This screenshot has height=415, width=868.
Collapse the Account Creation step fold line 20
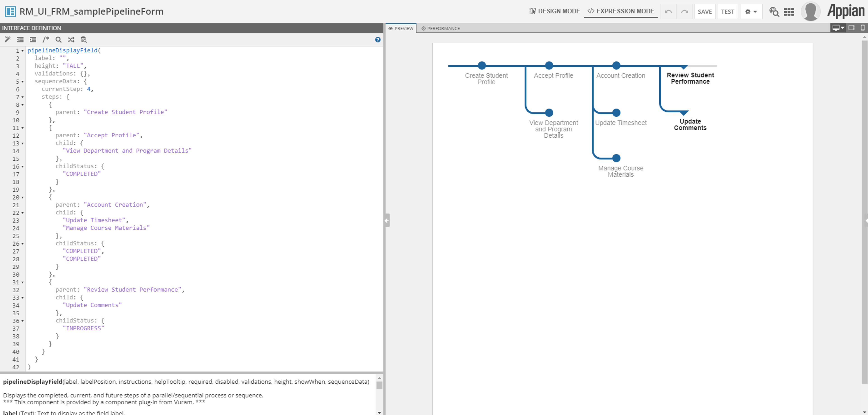[23, 197]
